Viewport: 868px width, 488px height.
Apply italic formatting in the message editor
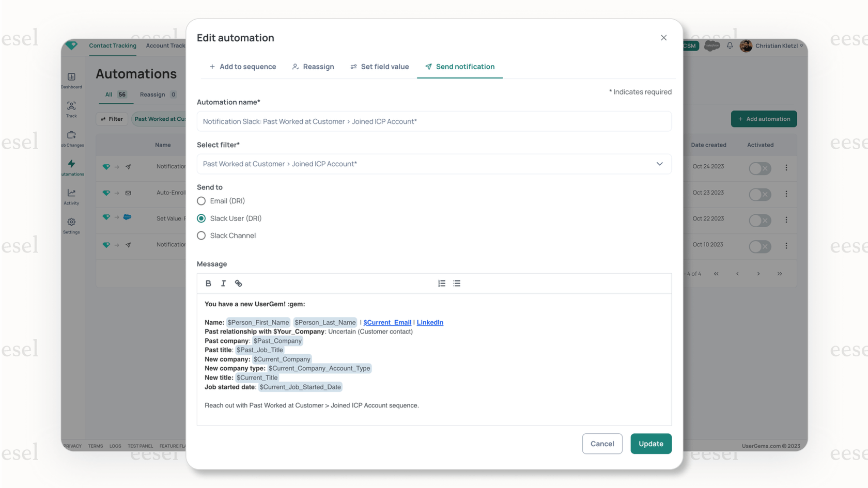(x=223, y=283)
